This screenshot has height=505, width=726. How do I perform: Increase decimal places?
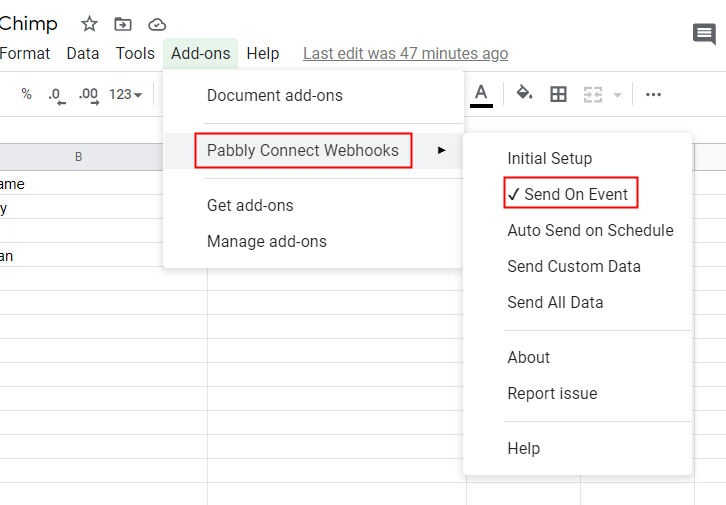[x=89, y=95]
